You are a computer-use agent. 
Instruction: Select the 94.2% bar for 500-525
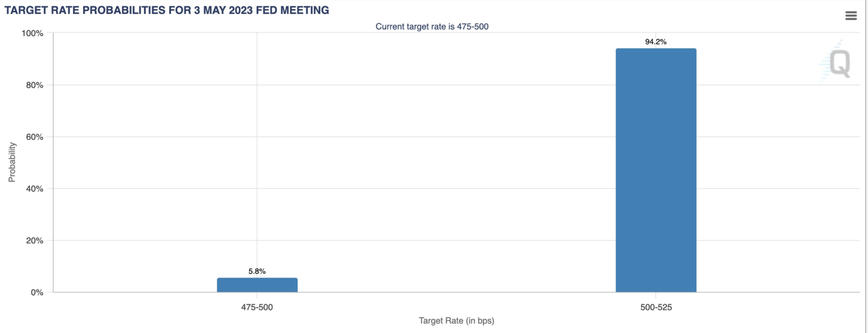[x=656, y=170]
